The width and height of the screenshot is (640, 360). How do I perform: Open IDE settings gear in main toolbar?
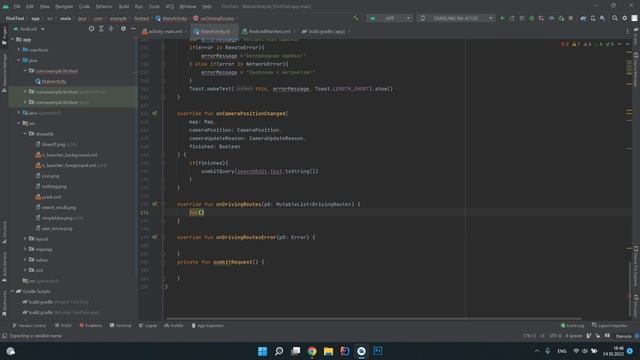click(624, 18)
